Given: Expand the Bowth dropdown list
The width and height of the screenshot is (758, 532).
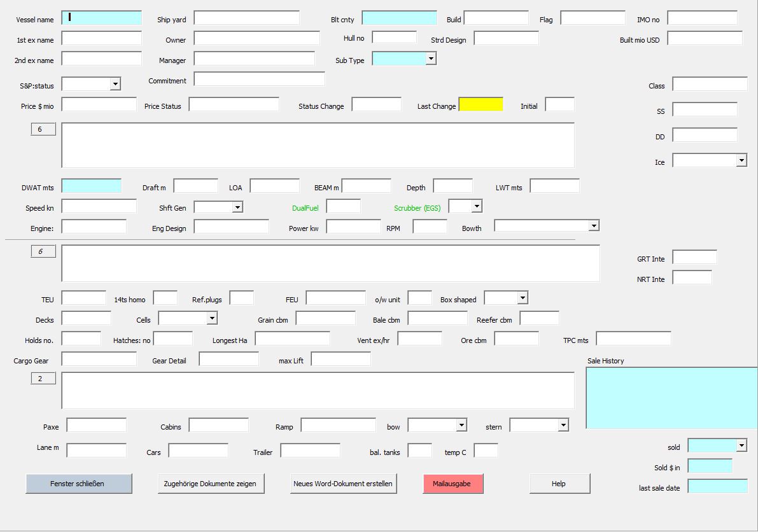Looking at the screenshot, I should 594,226.
